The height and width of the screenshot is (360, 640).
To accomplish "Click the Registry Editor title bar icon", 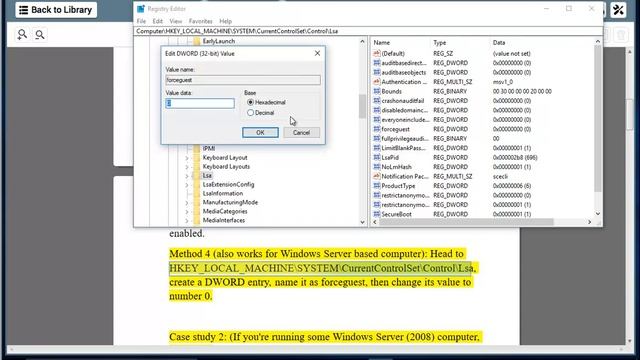I will point(141,9).
